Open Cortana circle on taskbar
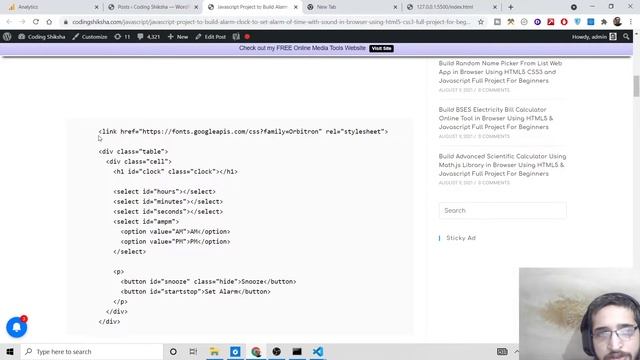The width and height of the screenshot is (640, 360). click(x=173, y=351)
